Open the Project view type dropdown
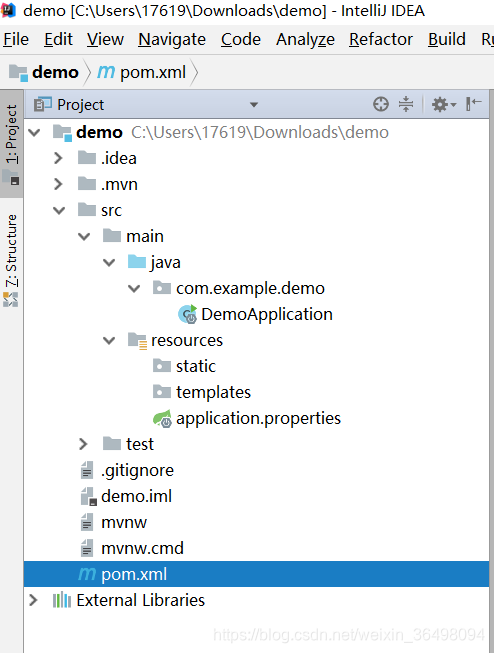Screen dimensions: 494x653 [x=254, y=105]
